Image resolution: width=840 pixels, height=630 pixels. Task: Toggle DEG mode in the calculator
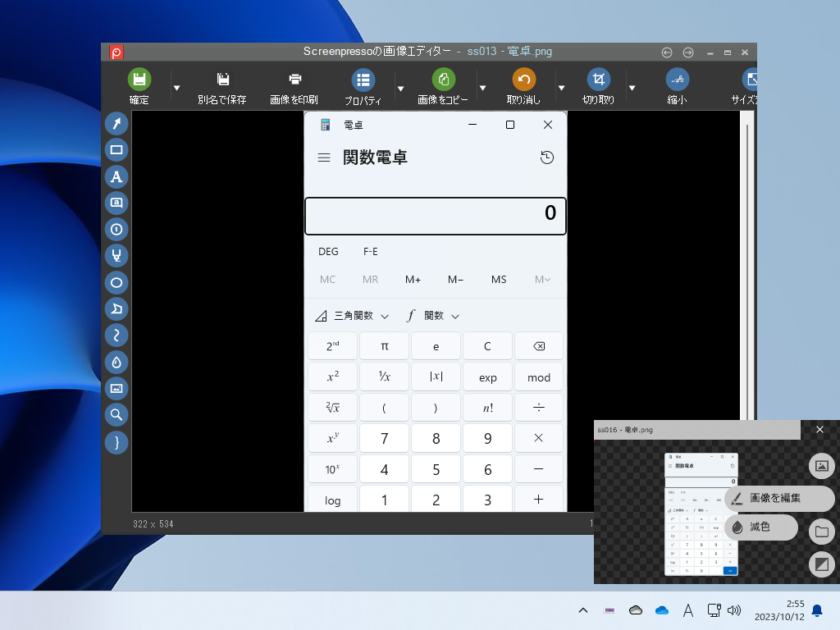click(328, 252)
